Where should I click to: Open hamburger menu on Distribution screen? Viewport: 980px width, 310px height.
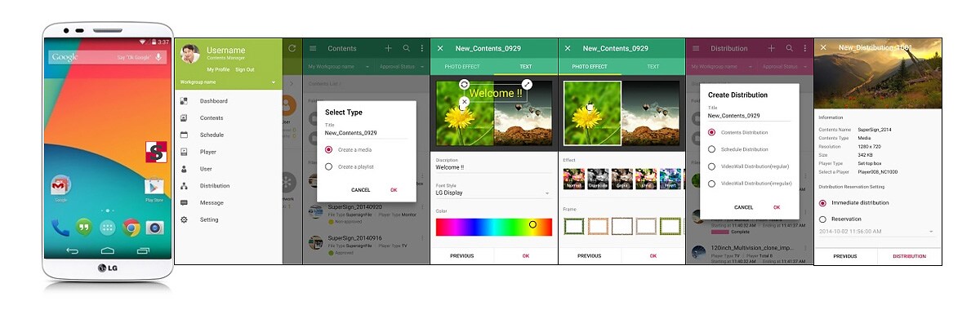pos(696,49)
